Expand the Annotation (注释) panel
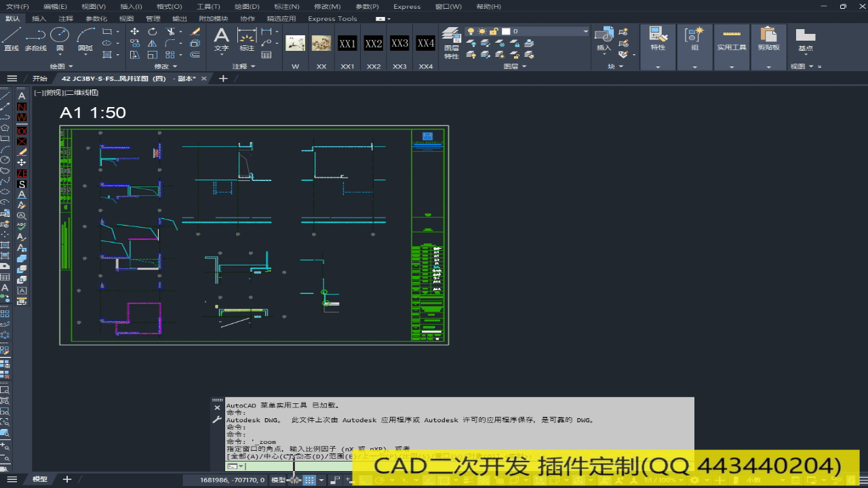The height and width of the screenshot is (488, 868). tap(244, 66)
